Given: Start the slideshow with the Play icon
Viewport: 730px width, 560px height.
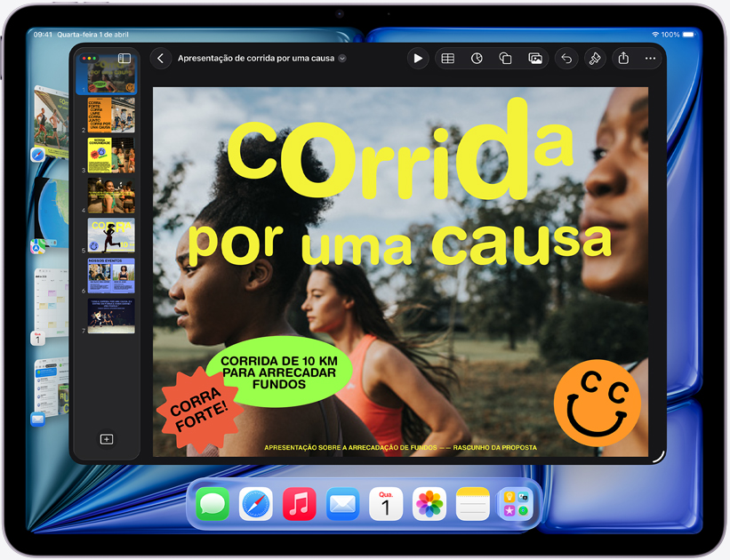Looking at the screenshot, I should pyautogui.click(x=418, y=58).
